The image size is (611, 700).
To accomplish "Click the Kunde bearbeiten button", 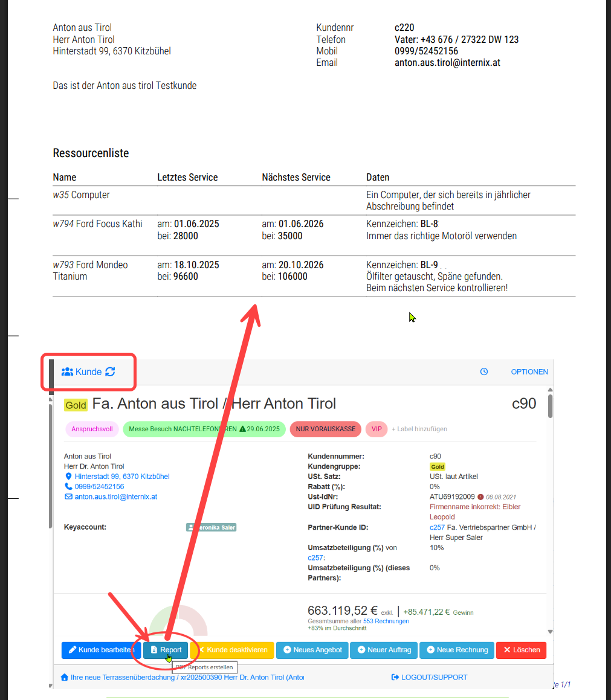I will [x=102, y=650].
